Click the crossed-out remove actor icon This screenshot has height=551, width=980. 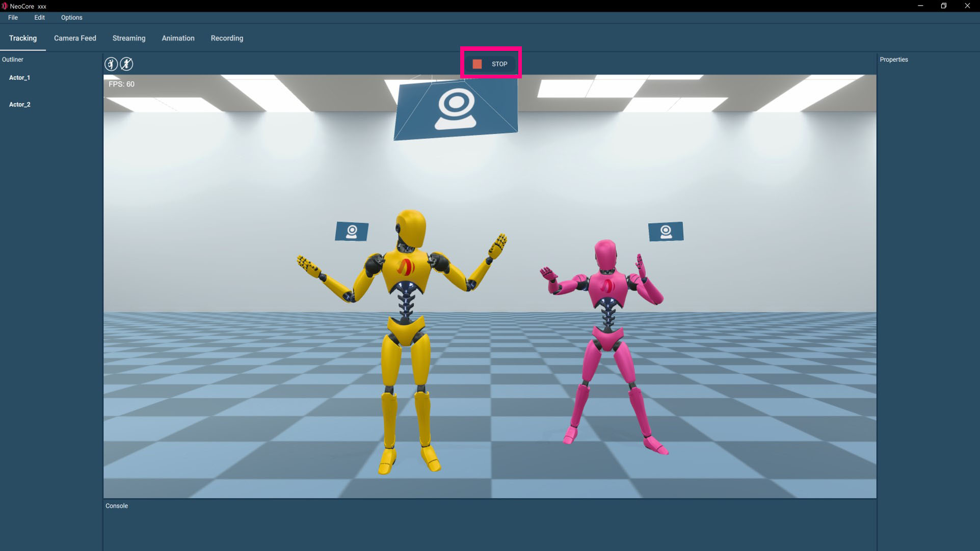(x=126, y=64)
